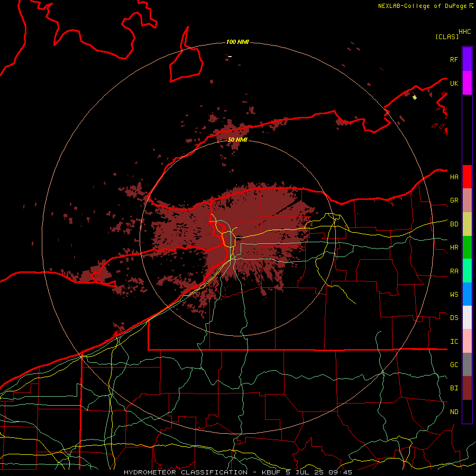Click the HR legend label
Viewport: 476px width, 476px height.
click(454, 248)
